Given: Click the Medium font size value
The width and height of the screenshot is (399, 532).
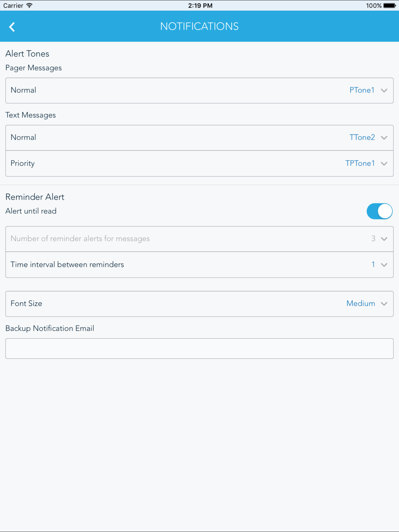Looking at the screenshot, I should point(361,303).
